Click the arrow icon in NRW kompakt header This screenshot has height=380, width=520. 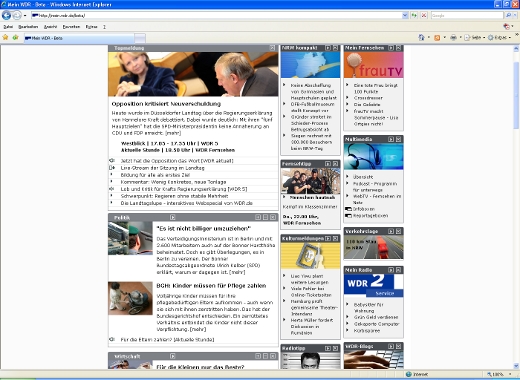click(328, 48)
